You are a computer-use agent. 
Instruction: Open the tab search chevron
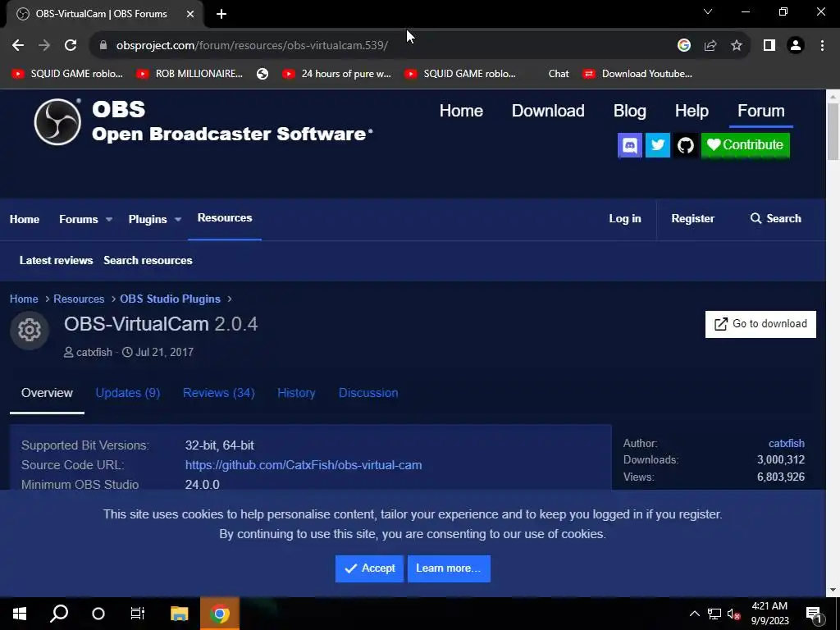(708, 11)
